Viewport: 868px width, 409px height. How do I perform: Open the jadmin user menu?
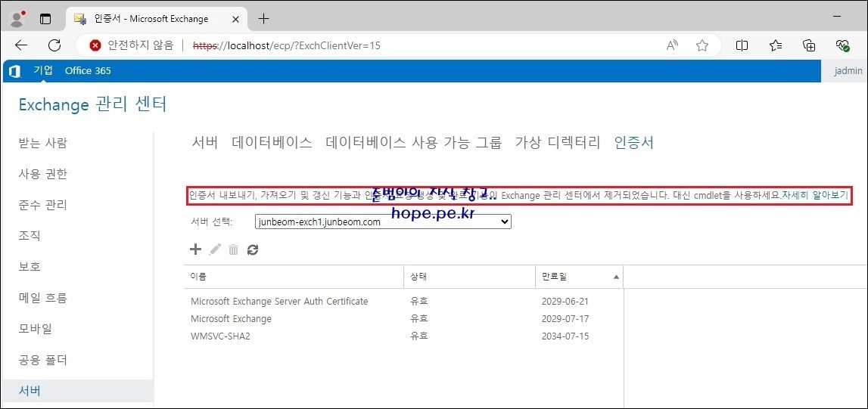[848, 71]
